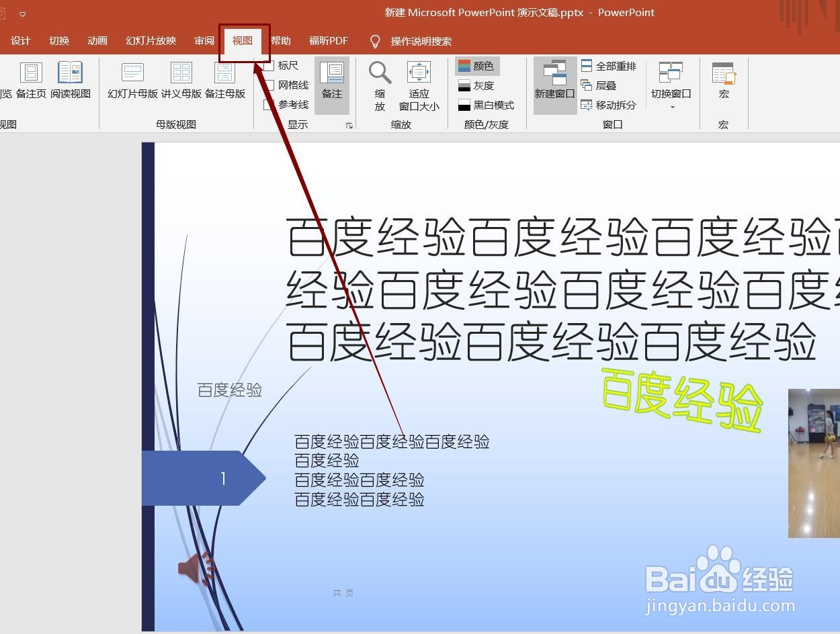
Task: Open the Foxit PDF (福昕PDF) tab
Action: (329, 41)
